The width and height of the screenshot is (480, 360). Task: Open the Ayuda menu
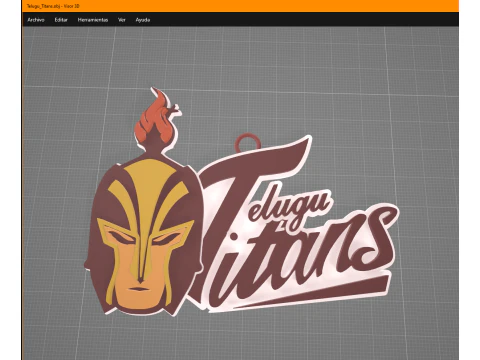pos(143,20)
